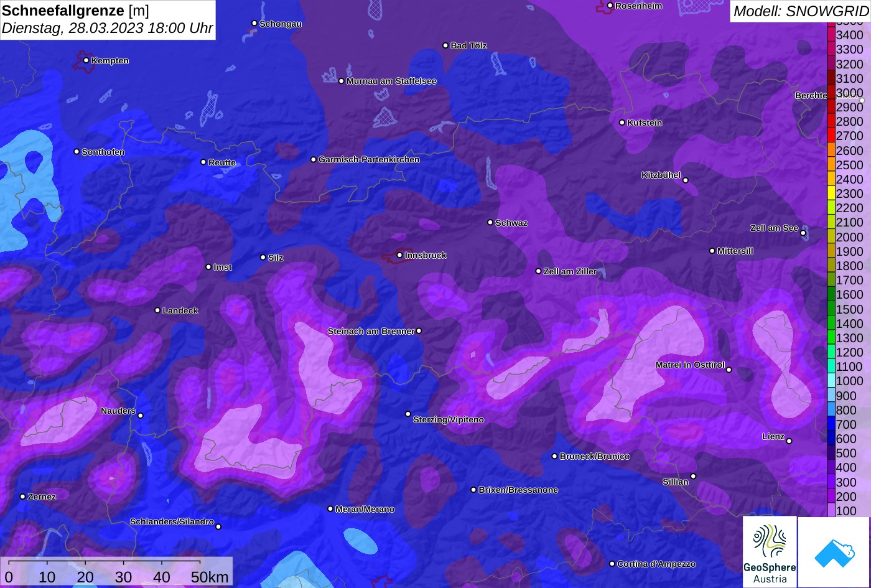The height and width of the screenshot is (588, 871).
Task: Click the Modell: SNOWGRID label
Action: [801, 11]
